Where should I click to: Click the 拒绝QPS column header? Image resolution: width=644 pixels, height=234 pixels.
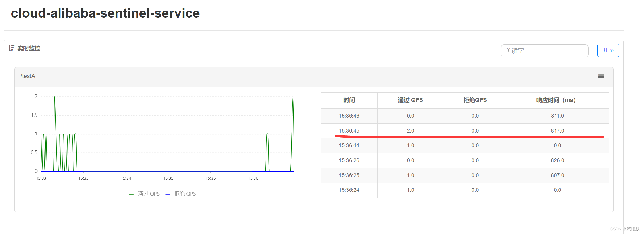pos(475,100)
